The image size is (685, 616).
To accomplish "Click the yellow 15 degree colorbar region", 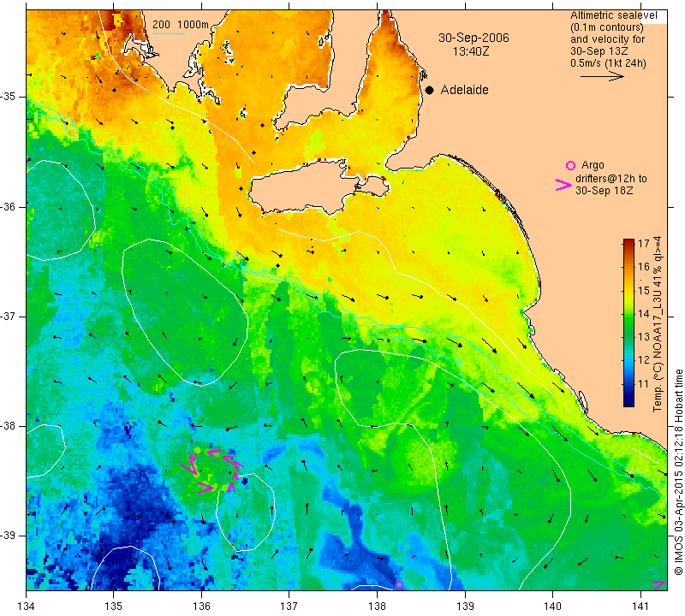I will [628, 290].
